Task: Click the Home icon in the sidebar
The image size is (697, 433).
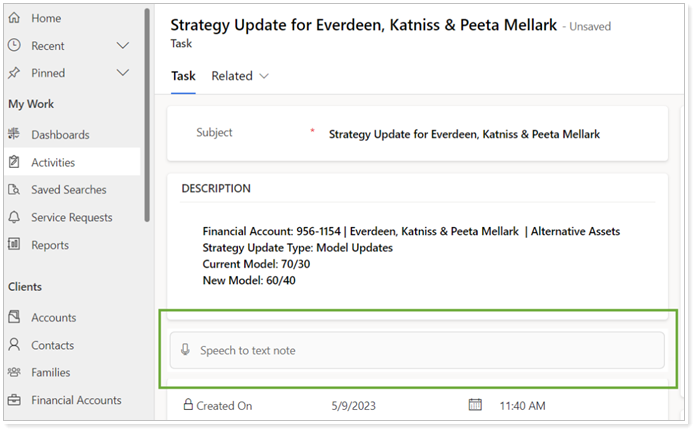Action: click(x=14, y=18)
